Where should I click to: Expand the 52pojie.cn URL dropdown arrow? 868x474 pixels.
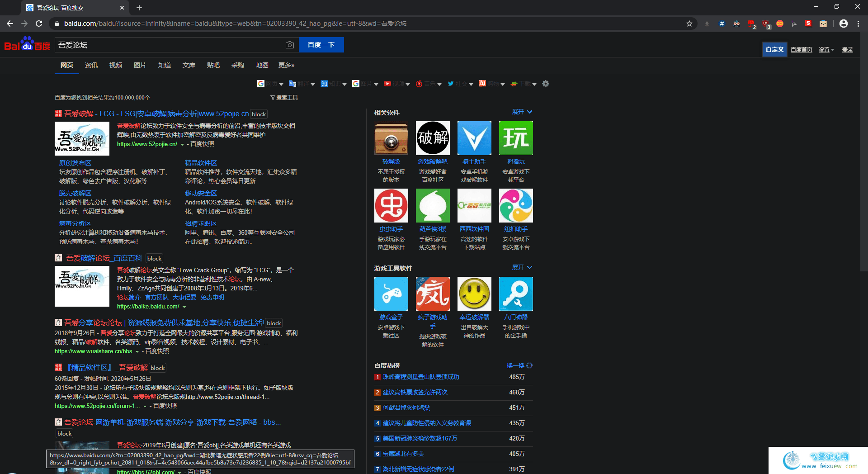[182, 144]
